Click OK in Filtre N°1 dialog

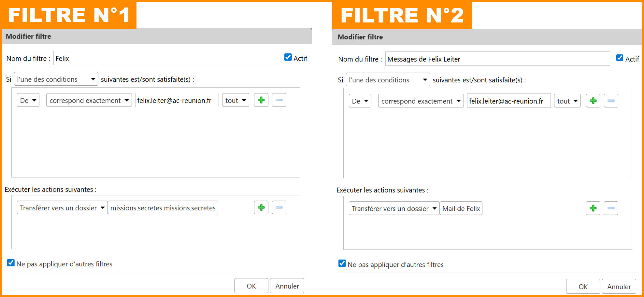pyautogui.click(x=251, y=286)
